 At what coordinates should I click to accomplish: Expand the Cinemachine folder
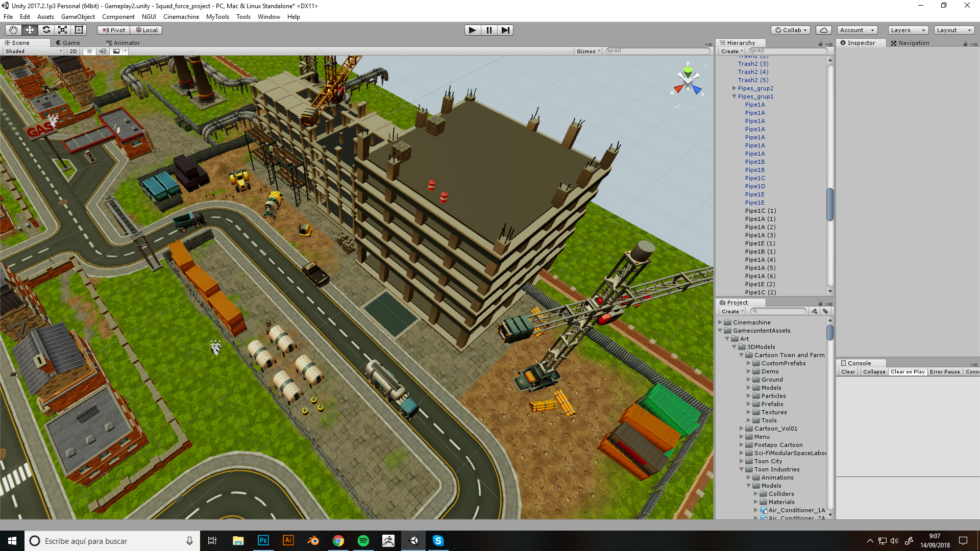click(x=720, y=322)
